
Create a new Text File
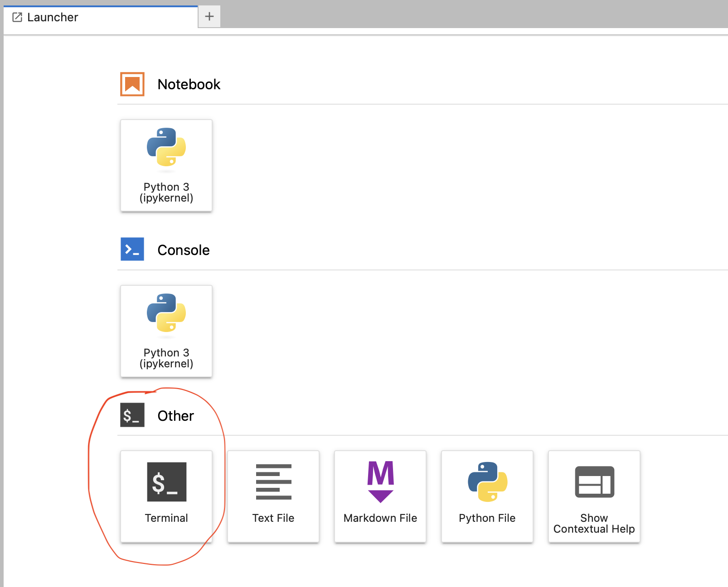273,496
